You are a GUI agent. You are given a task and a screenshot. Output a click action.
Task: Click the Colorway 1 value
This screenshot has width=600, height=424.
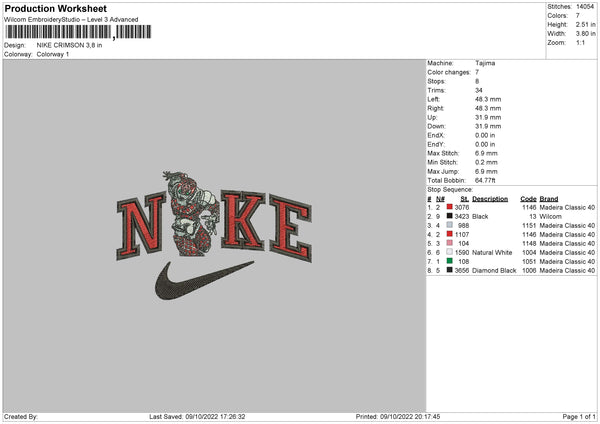(53, 54)
